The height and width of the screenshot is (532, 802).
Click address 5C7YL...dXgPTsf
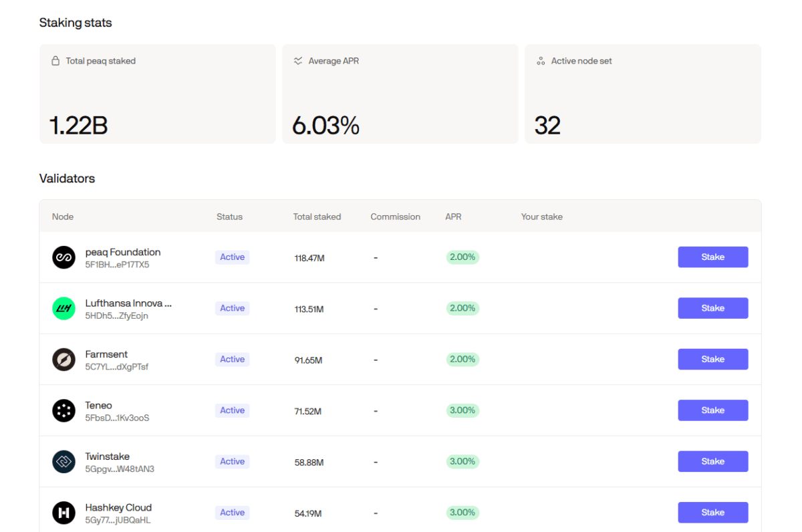point(117,367)
